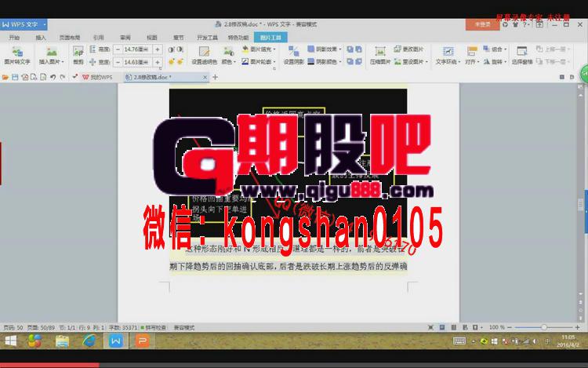Open the Text Wrap (文字环绕) dropdown
The width and height of the screenshot is (588, 368).
point(445,60)
